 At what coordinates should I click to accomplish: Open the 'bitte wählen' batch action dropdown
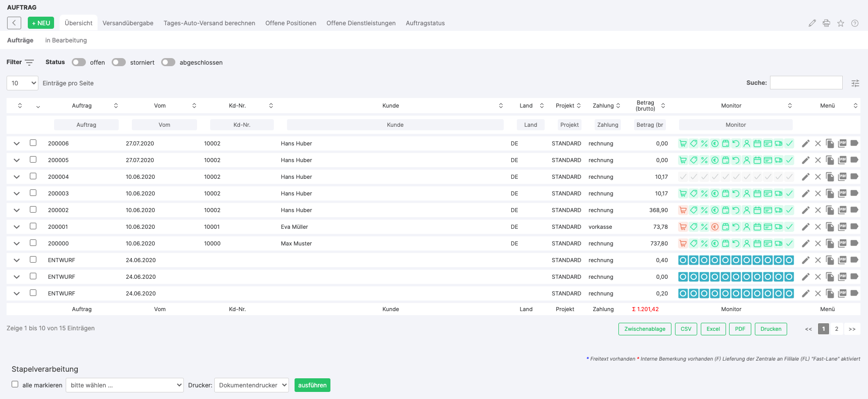(x=125, y=385)
